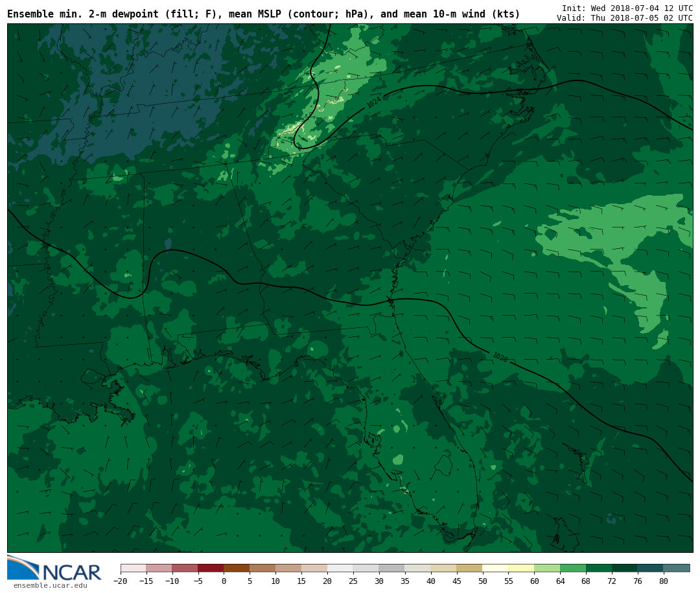Pick the brown swatch between 0 and 5
Screen dimensions: 700x593
[237, 568]
